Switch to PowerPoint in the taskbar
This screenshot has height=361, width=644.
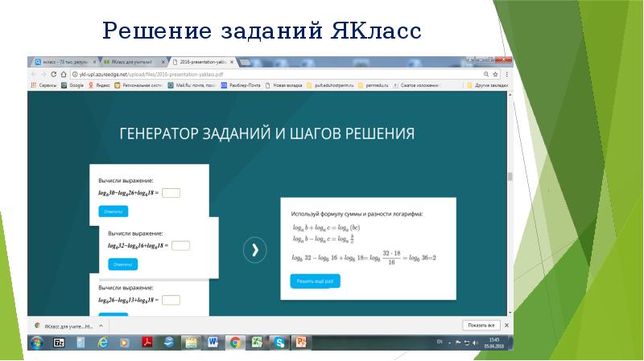(301, 343)
